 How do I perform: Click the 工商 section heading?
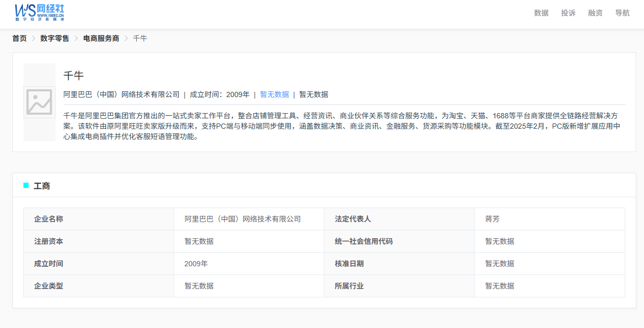point(42,186)
